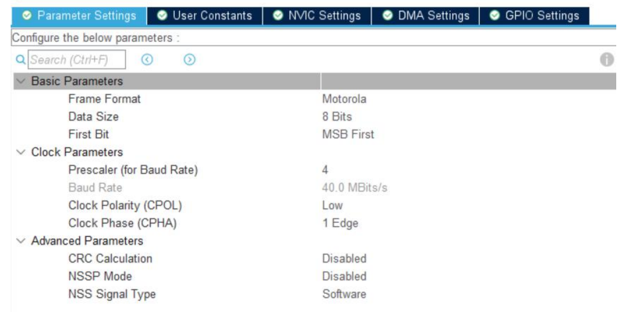The width and height of the screenshot is (644, 312).
Task: Go to previous search result arrow
Action: (147, 60)
